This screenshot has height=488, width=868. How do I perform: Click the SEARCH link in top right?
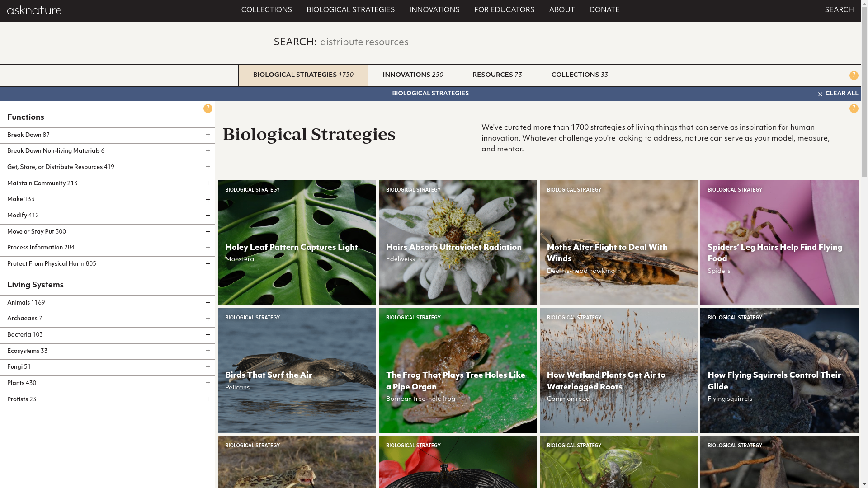point(839,10)
